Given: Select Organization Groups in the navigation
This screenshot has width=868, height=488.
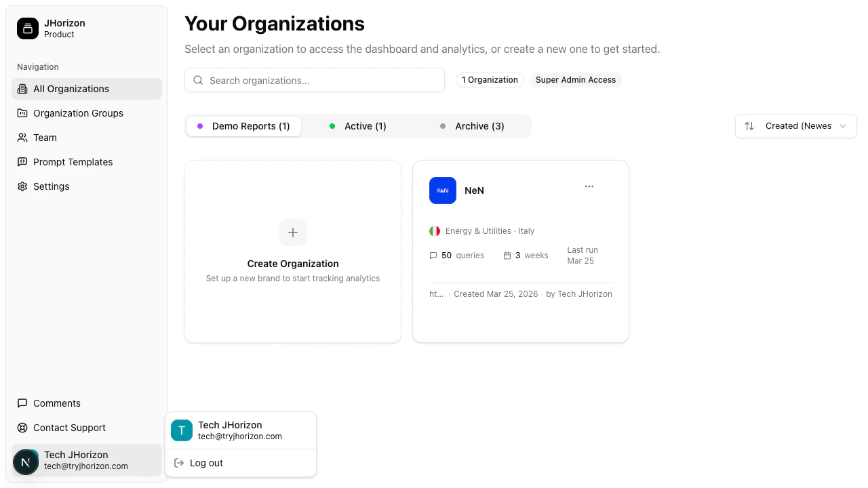Looking at the screenshot, I should [77, 113].
